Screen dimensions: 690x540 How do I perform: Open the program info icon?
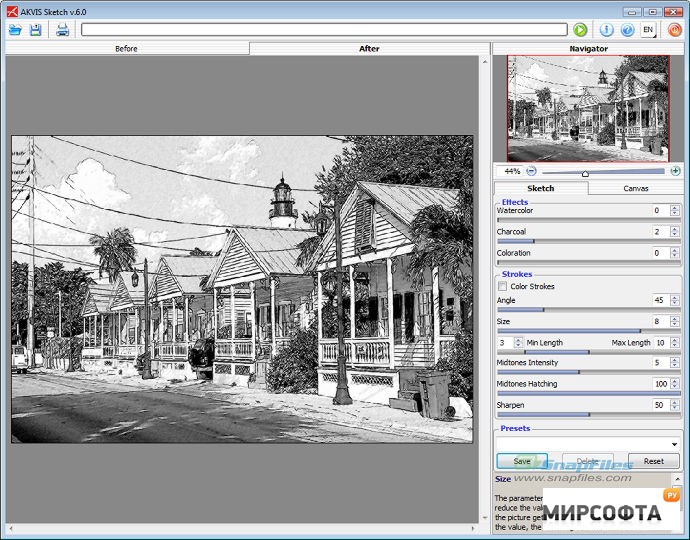(607, 30)
